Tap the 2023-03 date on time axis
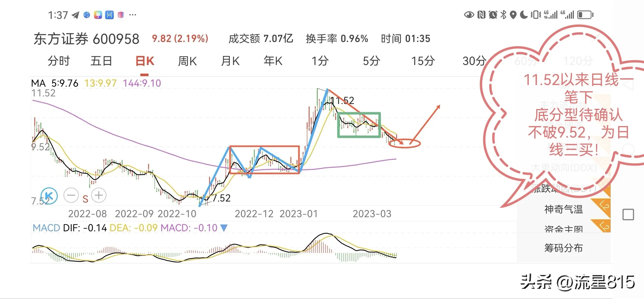The image size is (644, 299). 372,214
